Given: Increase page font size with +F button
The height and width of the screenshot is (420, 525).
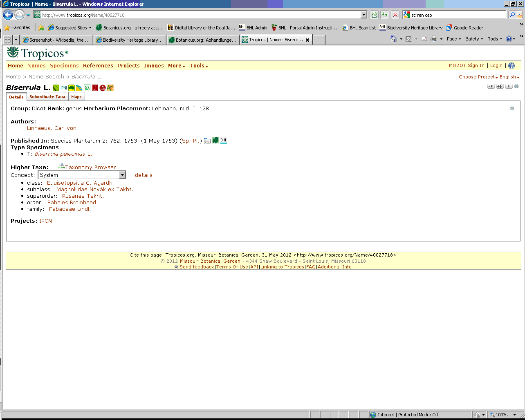Looking at the screenshot, I should click(500, 86).
